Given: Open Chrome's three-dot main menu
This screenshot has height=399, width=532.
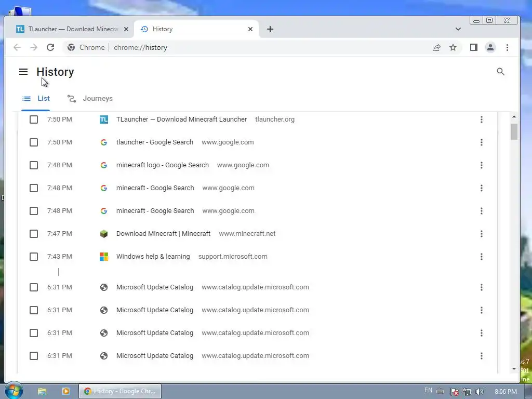Looking at the screenshot, I should (x=507, y=47).
